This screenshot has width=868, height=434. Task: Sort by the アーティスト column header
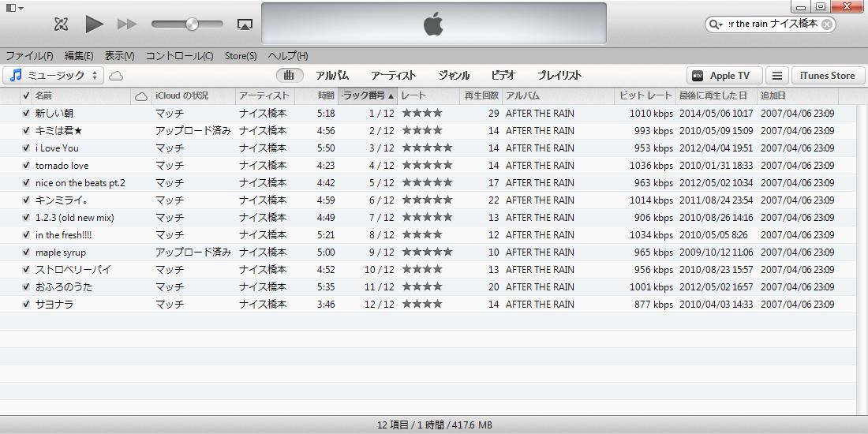[x=265, y=95]
